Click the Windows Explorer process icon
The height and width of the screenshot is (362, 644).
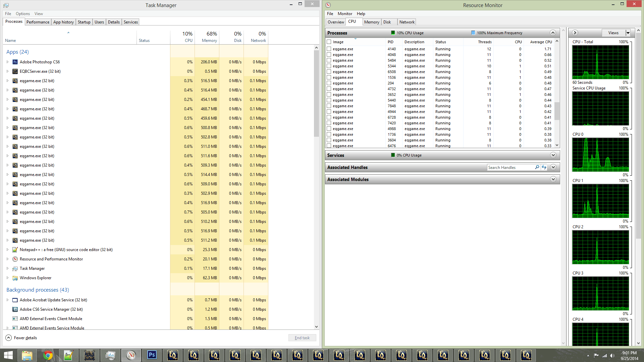tap(15, 278)
